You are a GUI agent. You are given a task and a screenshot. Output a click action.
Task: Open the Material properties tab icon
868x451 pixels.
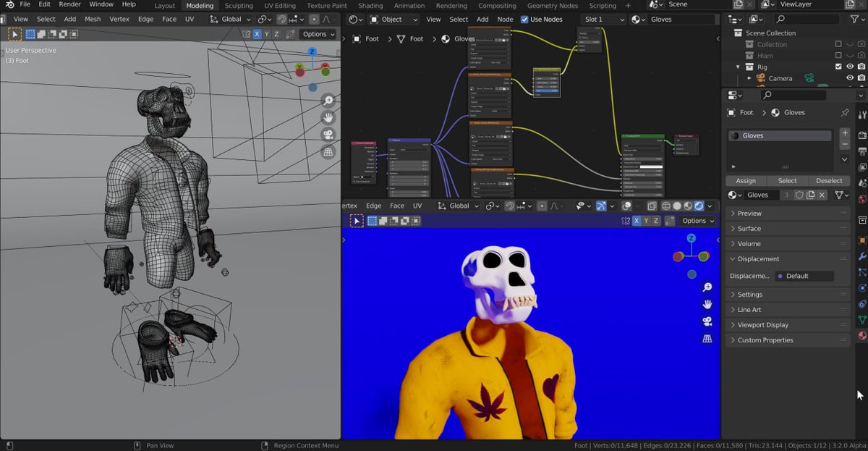pos(861,336)
